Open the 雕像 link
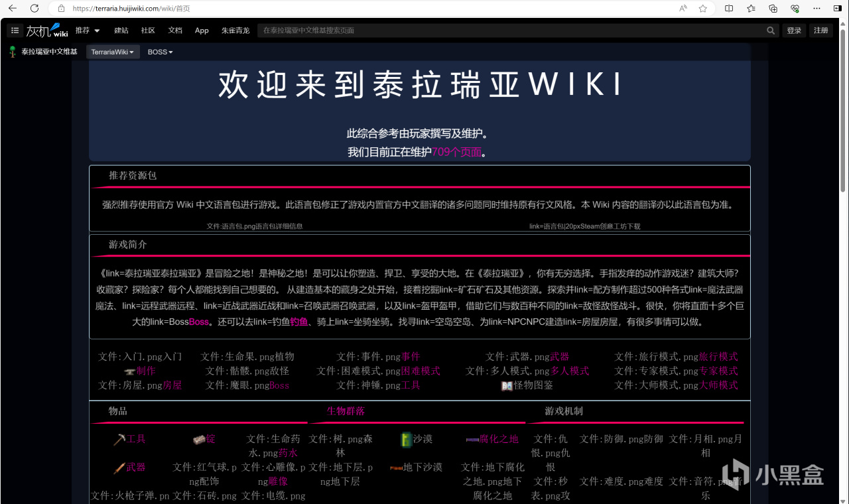Image resolution: width=849 pixels, height=504 pixels. click(x=279, y=481)
